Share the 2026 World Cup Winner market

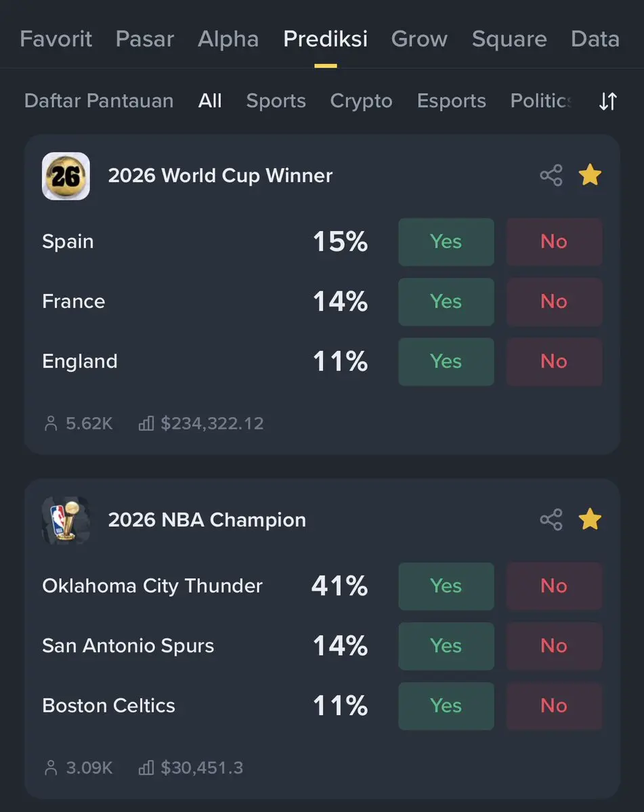click(x=551, y=175)
